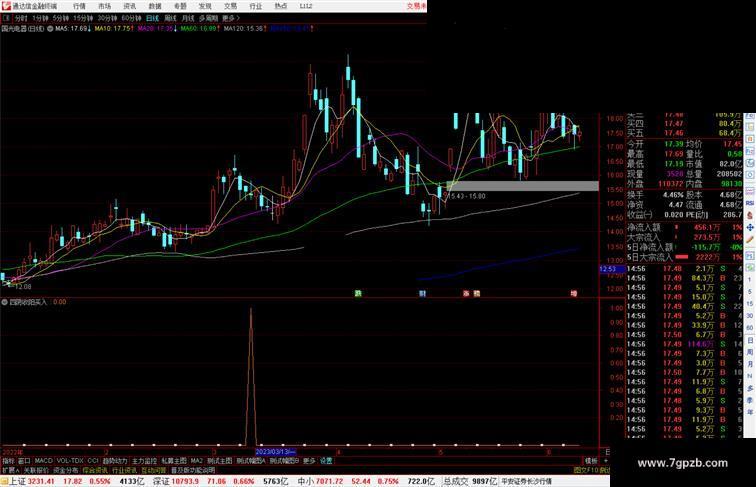Click the 日 period button in right sidebar
This screenshot has width=756, height=487.
750,340
